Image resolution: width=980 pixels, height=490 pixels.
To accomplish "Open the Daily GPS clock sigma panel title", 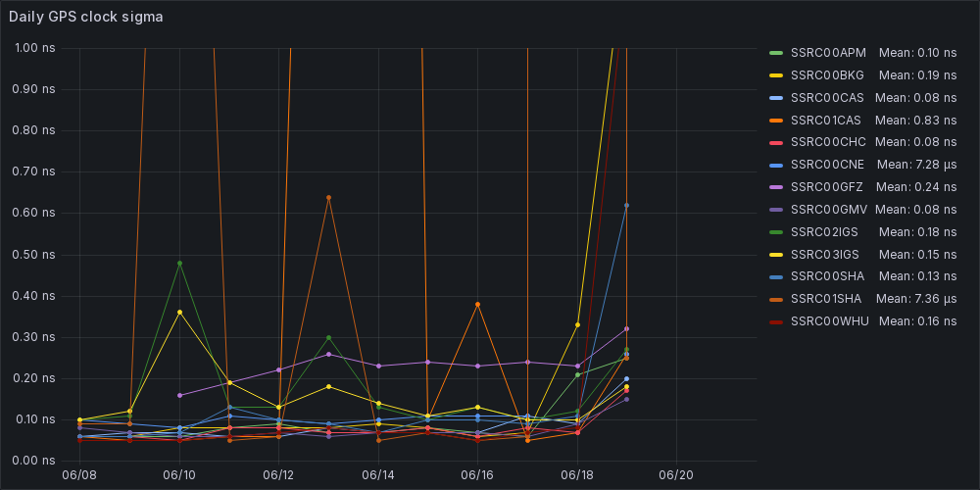I will tap(86, 17).
